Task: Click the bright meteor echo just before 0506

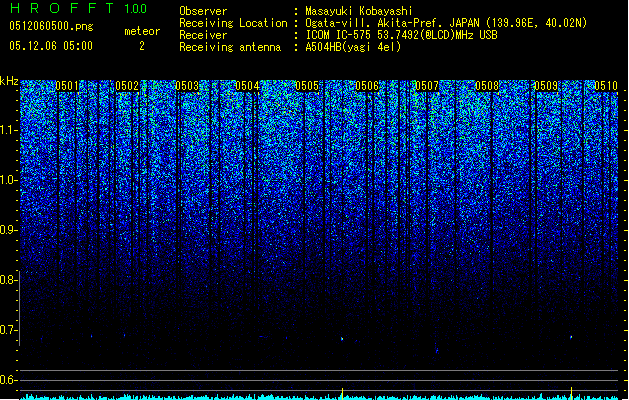Action: (x=342, y=339)
